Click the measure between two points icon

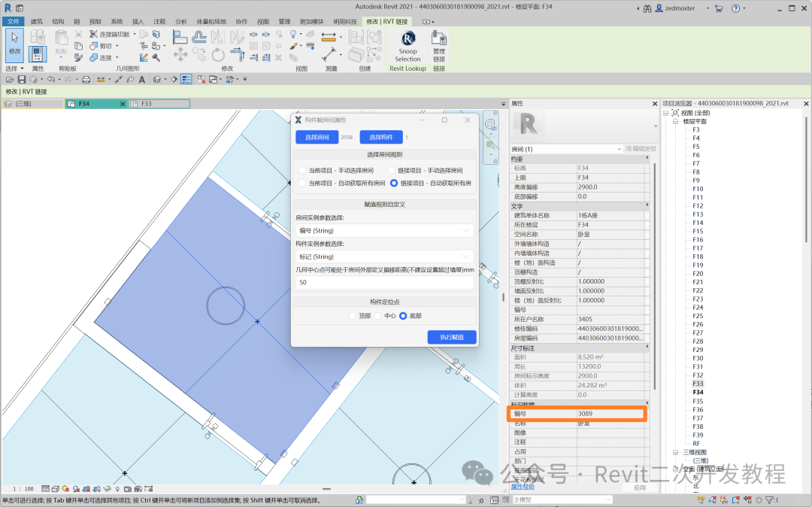tap(329, 54)
